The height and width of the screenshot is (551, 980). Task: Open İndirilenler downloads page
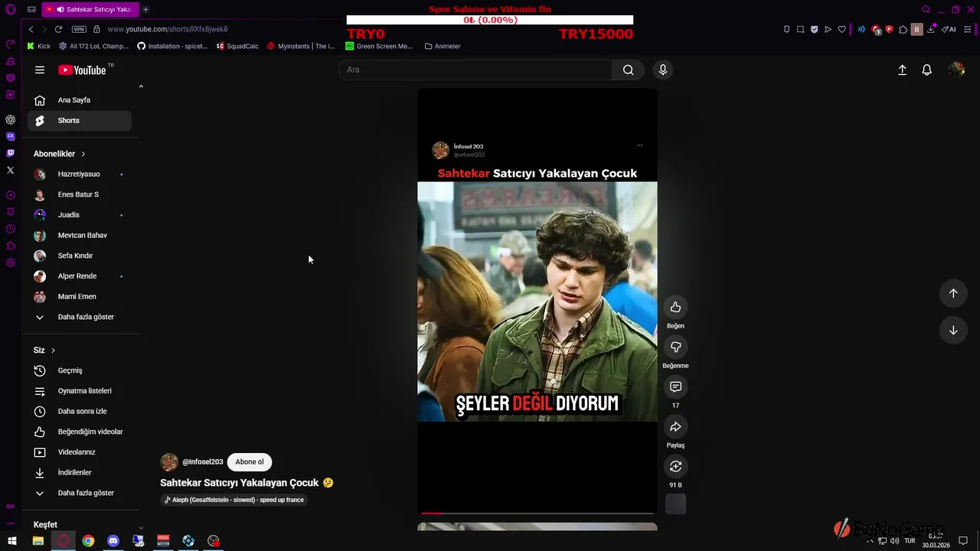click(x=80, y=472)
